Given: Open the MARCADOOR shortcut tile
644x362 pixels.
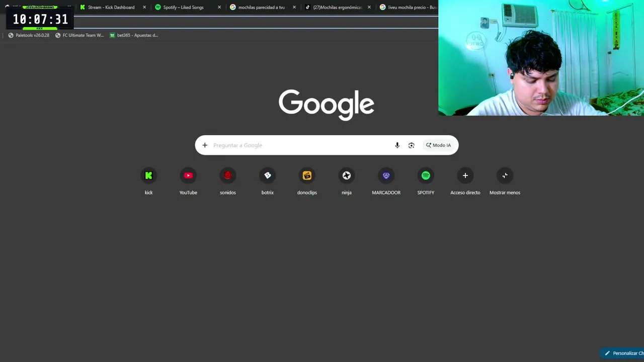Looking at the screenshot, I should coord(386,181).
